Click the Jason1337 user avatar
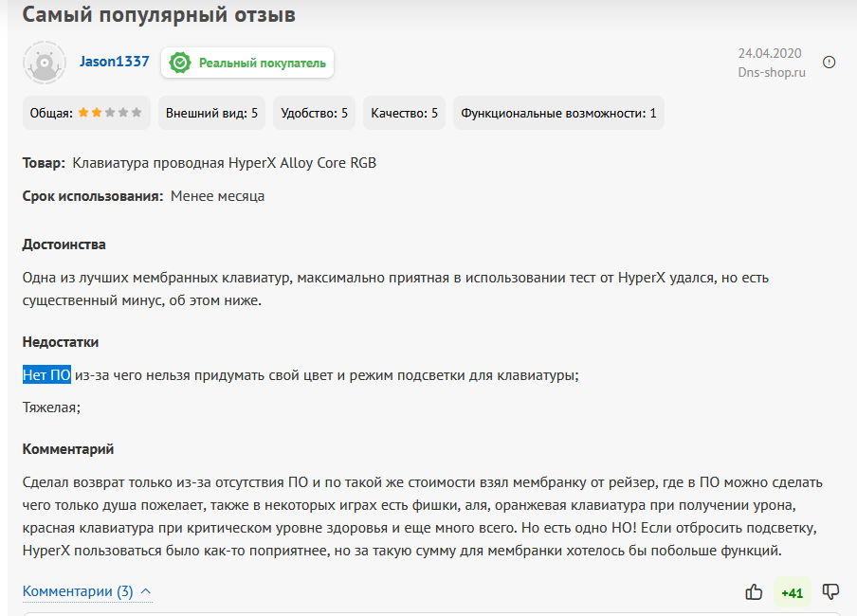This screenshot has height=616, width=857. 44,63
